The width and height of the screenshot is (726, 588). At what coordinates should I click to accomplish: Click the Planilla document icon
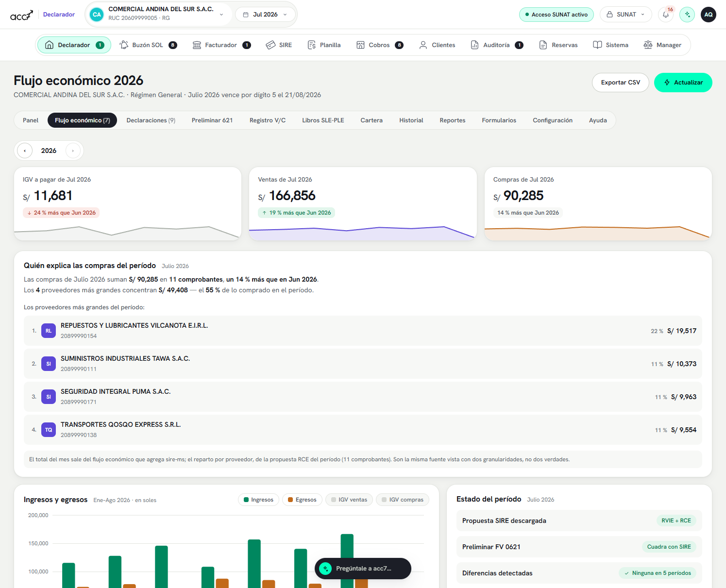312,45
